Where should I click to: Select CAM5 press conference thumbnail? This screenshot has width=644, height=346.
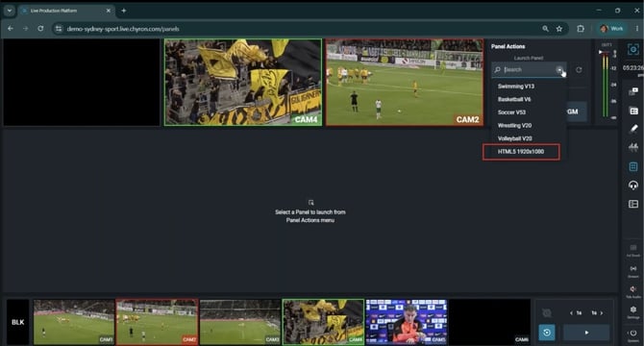[407, 322]
